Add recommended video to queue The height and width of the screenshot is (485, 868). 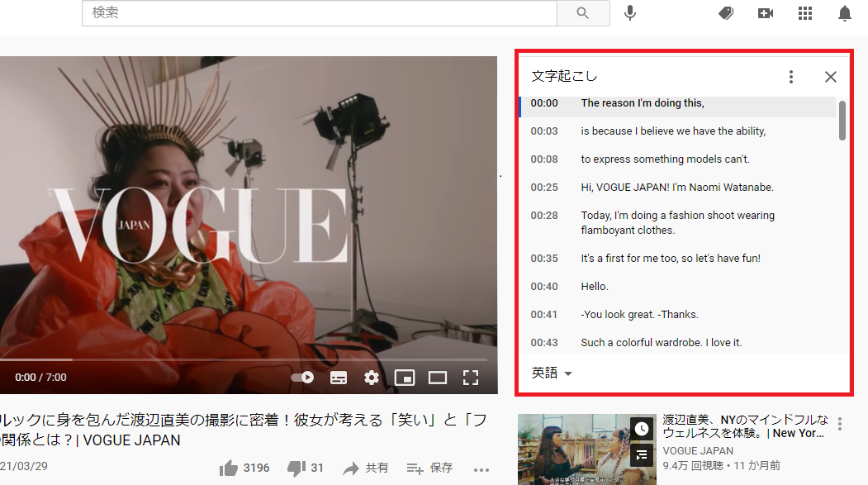click(642, 455)
